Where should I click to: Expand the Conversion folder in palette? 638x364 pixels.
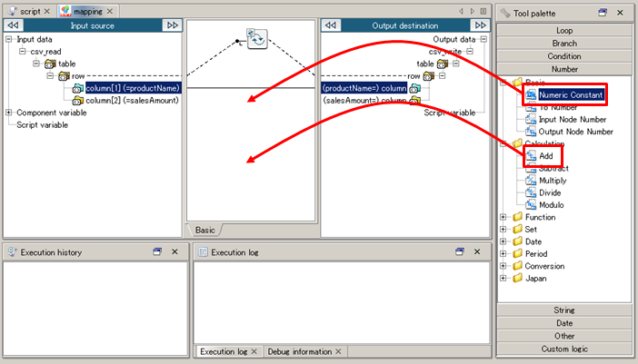click(504, 267)
